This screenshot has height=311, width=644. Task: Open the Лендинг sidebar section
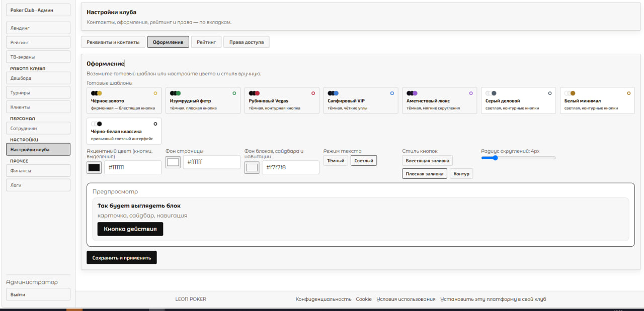[38, 28]
